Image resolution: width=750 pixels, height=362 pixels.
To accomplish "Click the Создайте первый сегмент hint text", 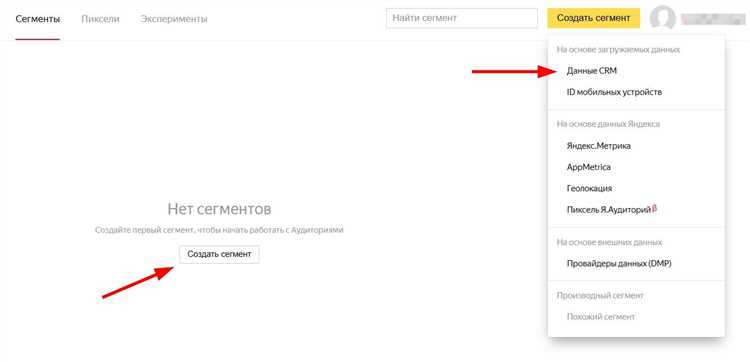I will (x=219, y=230).
